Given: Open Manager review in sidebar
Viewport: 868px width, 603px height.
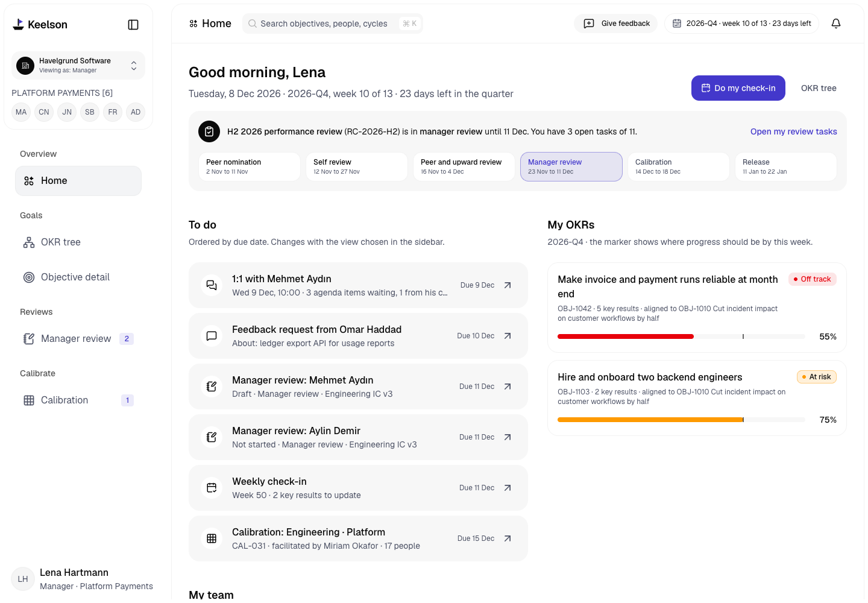Looking at the screenshot, I should click(x=78, y=339).
